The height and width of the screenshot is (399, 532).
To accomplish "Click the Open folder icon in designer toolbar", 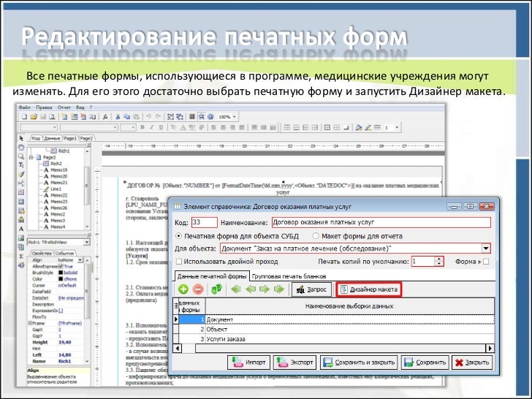I will click(34, 117).
